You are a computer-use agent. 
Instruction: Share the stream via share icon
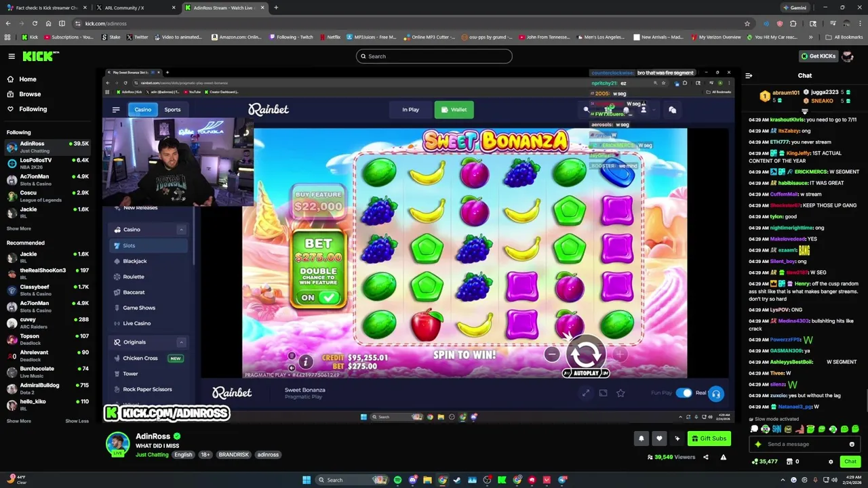(705, 457)
